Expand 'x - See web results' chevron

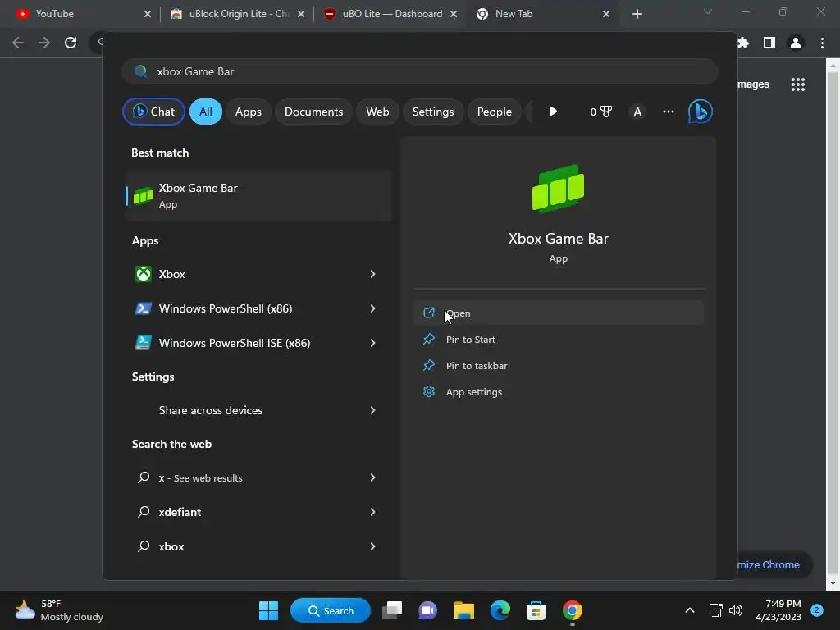pos(373,477)
